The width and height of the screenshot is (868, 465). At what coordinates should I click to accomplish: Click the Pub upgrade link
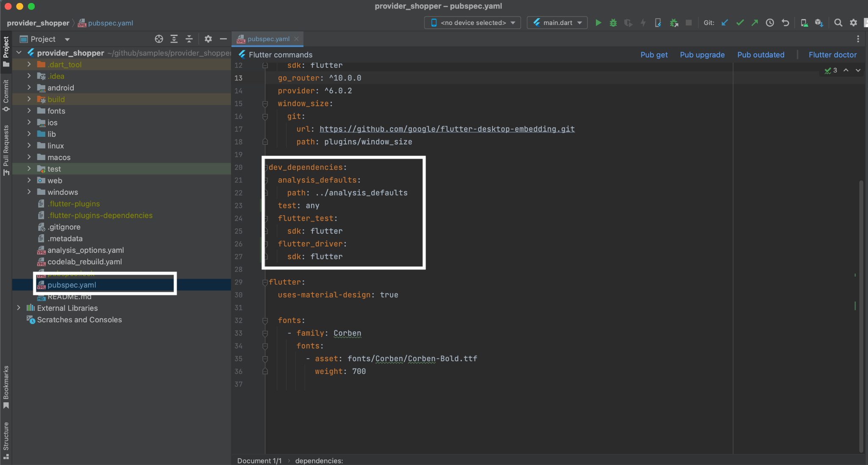pos(702,55)
